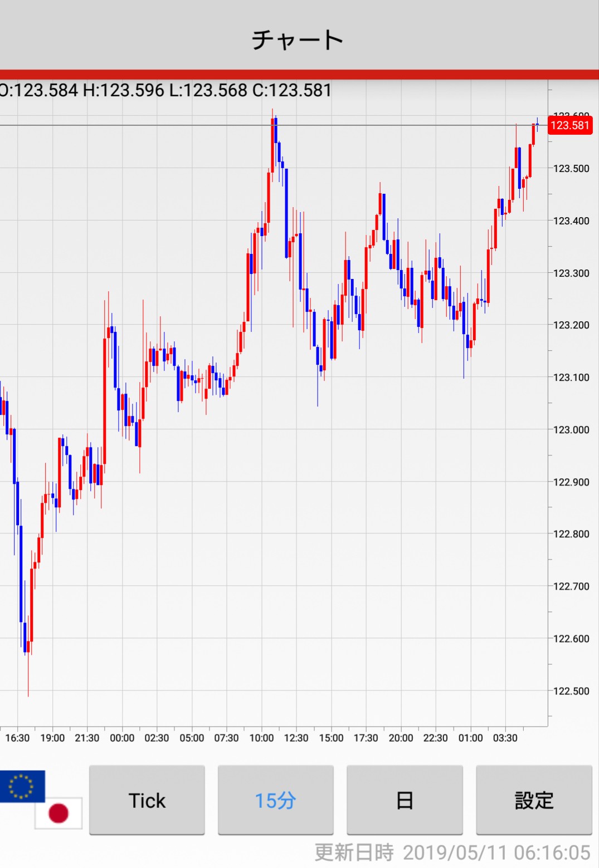The height and width of the screenshot is (868, 599).
Task: Tap the red 123.581 current price tag
Action: click(569, 125)
